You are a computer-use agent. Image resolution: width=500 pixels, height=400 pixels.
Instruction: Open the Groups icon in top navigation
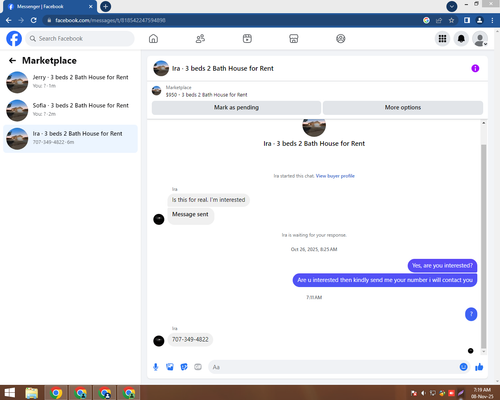[341, 39]
